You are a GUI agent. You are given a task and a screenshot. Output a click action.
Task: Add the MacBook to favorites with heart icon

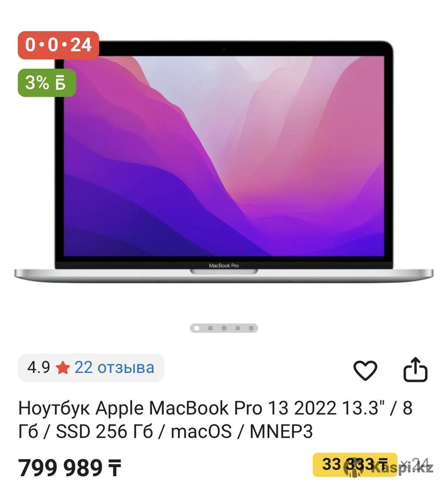(365, 370)
